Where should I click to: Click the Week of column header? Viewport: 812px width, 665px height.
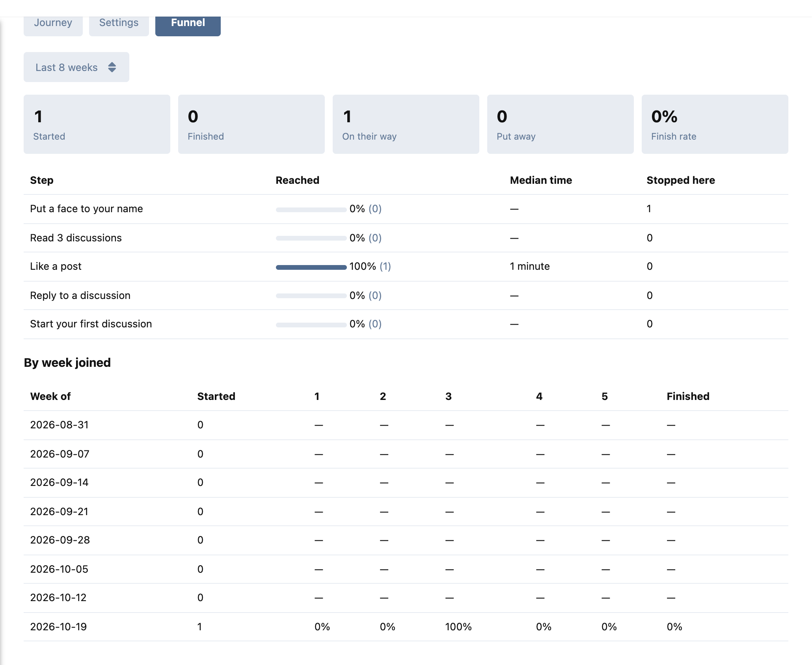click(50, 396)
